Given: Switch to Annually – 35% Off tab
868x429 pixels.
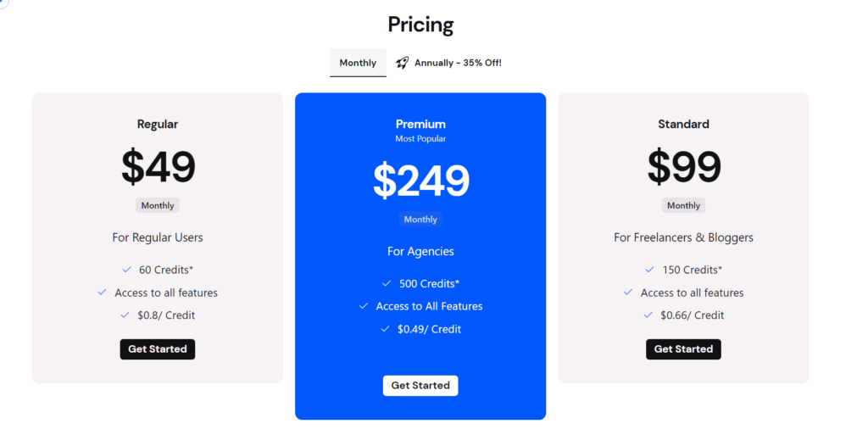Looking at the screenshot, I should tap(449, 63).
